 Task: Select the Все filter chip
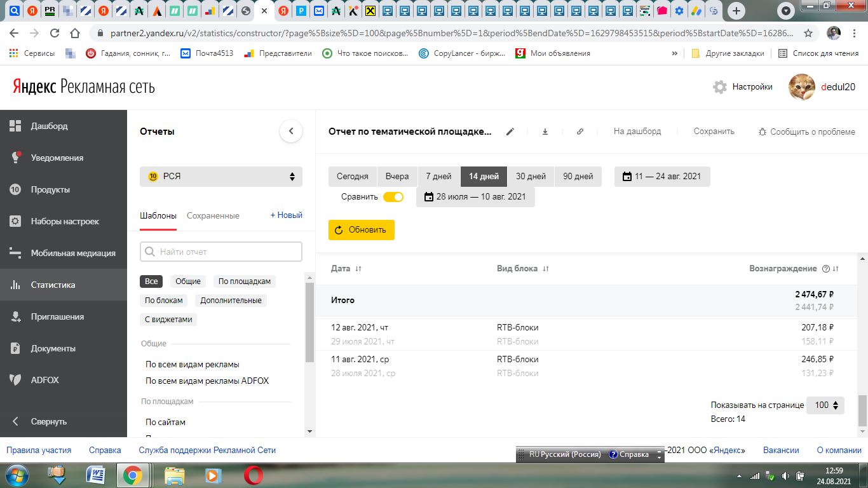click(x=151, y=281)
